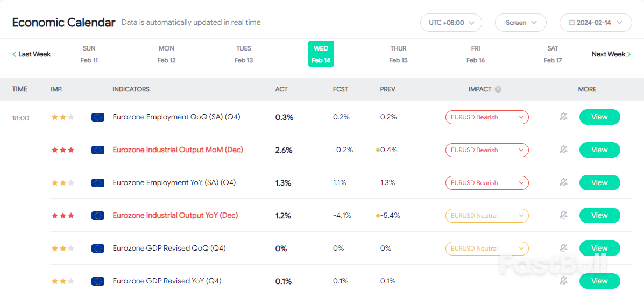This screenshot has width=644, height=298.
Task: Click the Eurozone flag on Employment QoQ row
Action: 98,117
